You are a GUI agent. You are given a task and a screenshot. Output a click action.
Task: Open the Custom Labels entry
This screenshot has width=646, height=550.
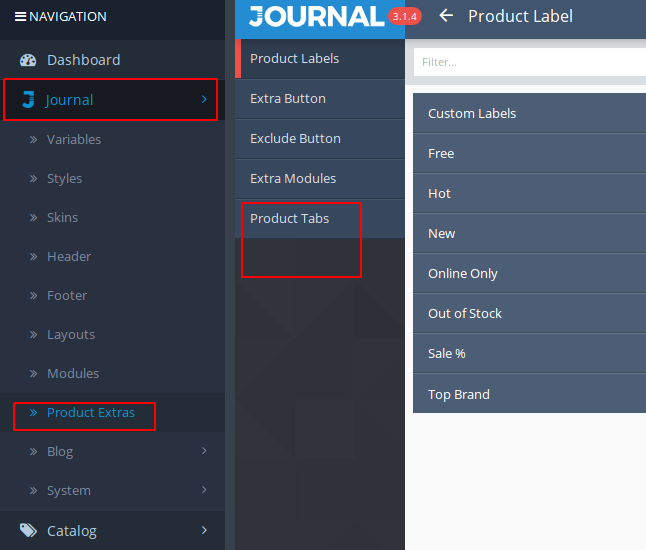[x=529, y=113]
